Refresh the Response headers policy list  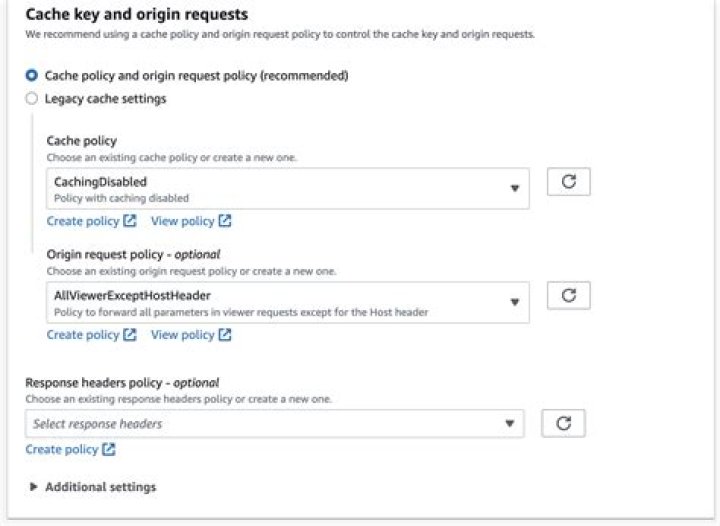pyautogui.click(x=563, y=423)
